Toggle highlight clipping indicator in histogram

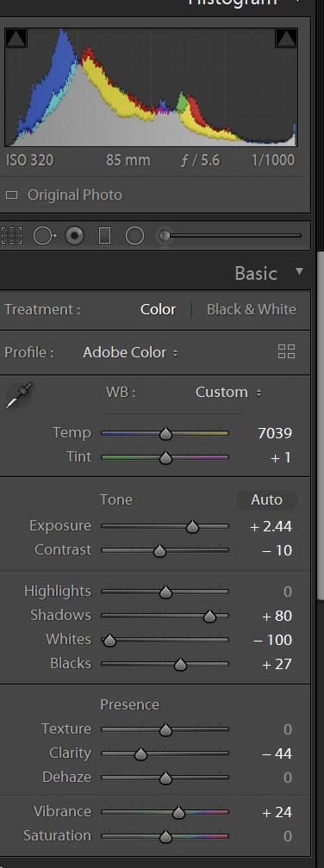click(x=286, y=38)
